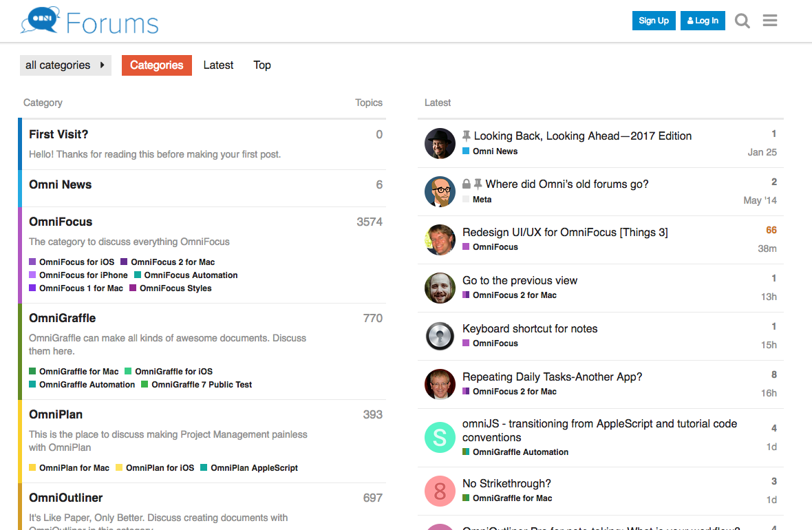The height and width of the screenshot is (530, 812).
Task: Switch to the Top tab
Action: point(262,65)
